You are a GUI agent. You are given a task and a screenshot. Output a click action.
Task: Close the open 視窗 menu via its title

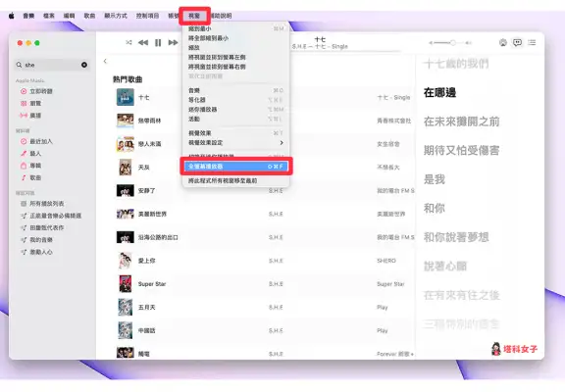click(194, 16)
